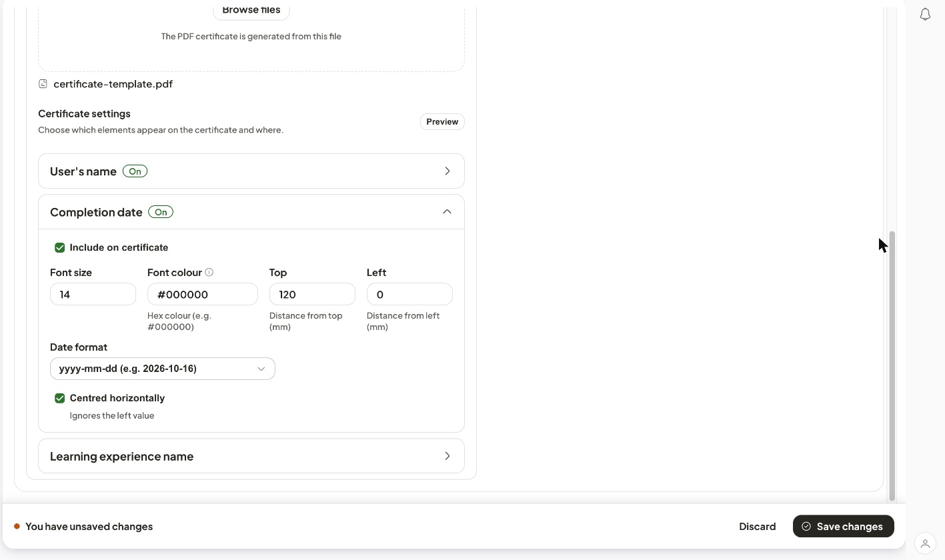
Task: Expand the Learning experience name section
Action: pyautogui.click(x=251, y=456)
